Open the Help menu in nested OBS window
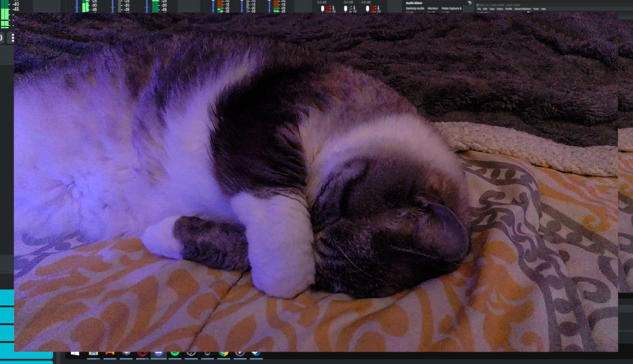The image size is (633, 364). point(544,9)
